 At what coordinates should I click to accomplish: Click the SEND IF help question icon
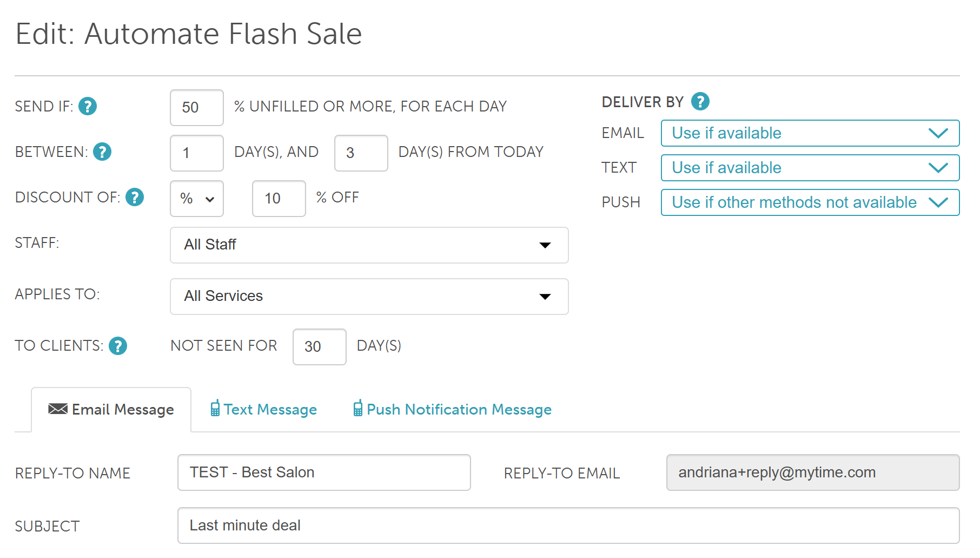click(88, 106)
